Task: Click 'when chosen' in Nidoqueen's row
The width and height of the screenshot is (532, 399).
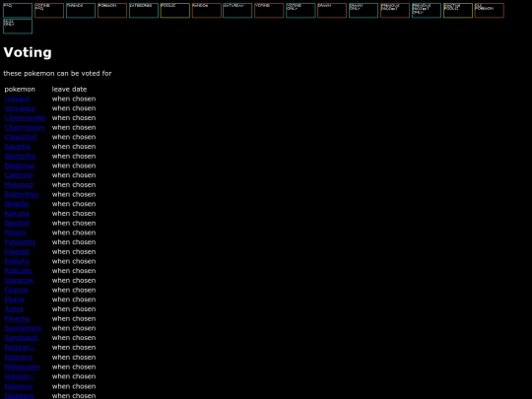Action: click(74, 366)
